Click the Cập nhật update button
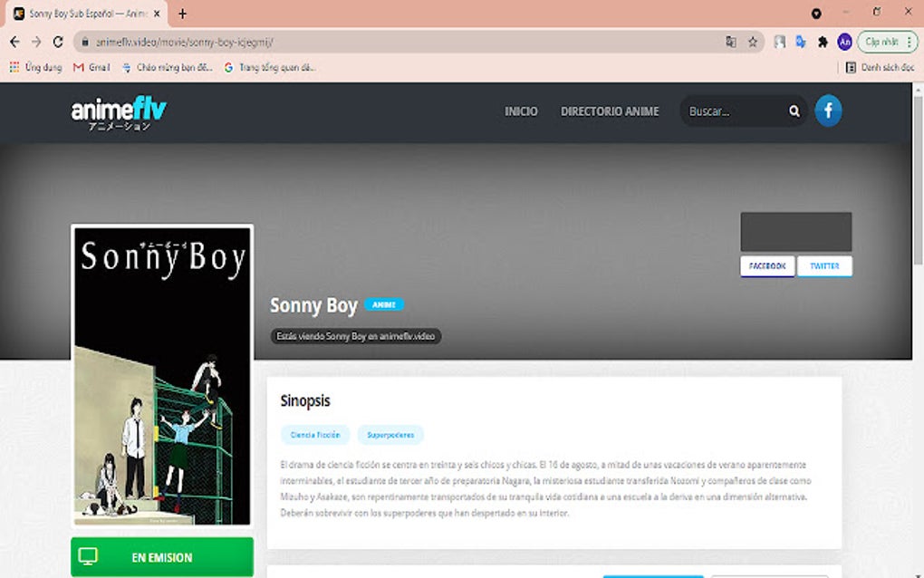 888,42
